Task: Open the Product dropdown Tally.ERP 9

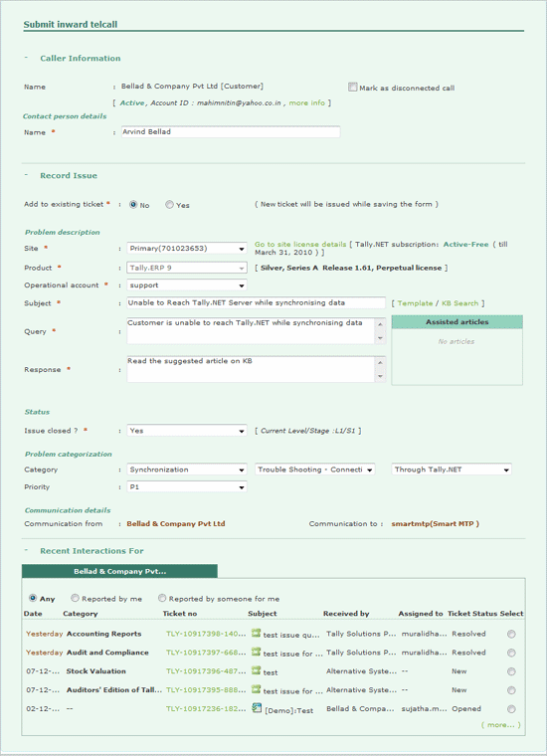Action: click(x=187, y=268)
